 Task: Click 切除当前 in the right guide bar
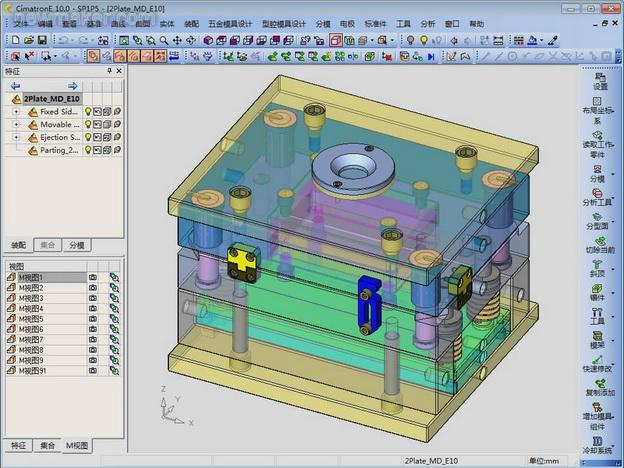[600, 245]
